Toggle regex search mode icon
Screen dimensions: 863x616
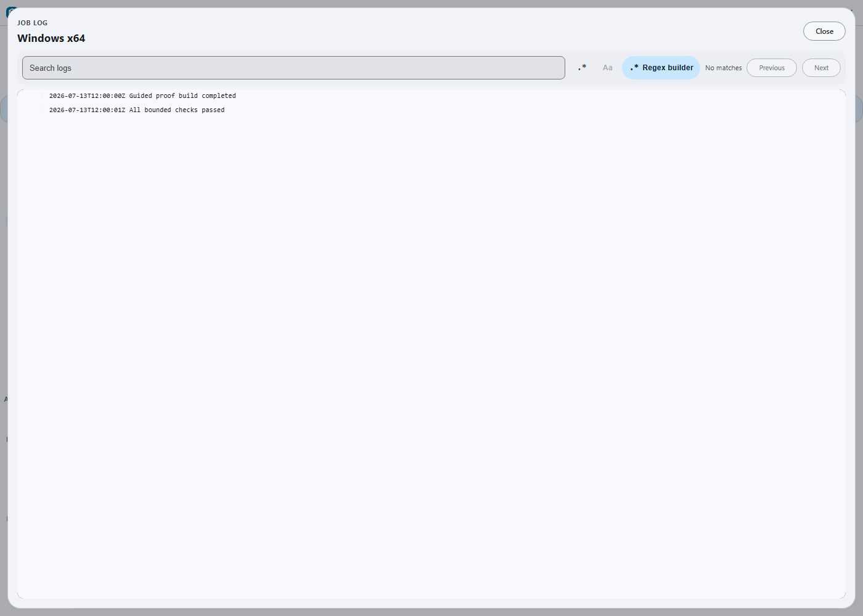(582, 68)
